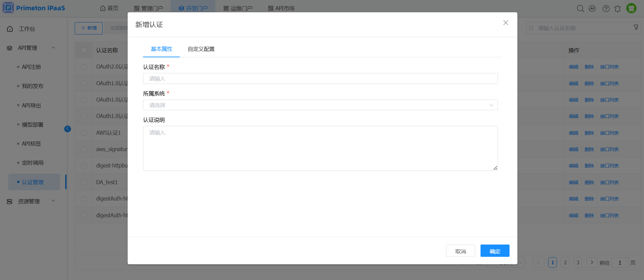Open the 所属系统 dropdown
Viewport: 644px width, 280px height.
click(x=320, y=105)
